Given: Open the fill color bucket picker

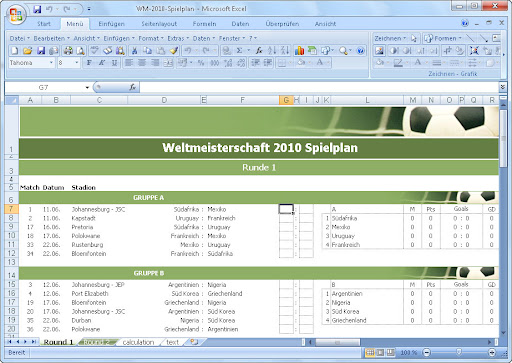Looking at the screenshot, I should click(303, 63).
